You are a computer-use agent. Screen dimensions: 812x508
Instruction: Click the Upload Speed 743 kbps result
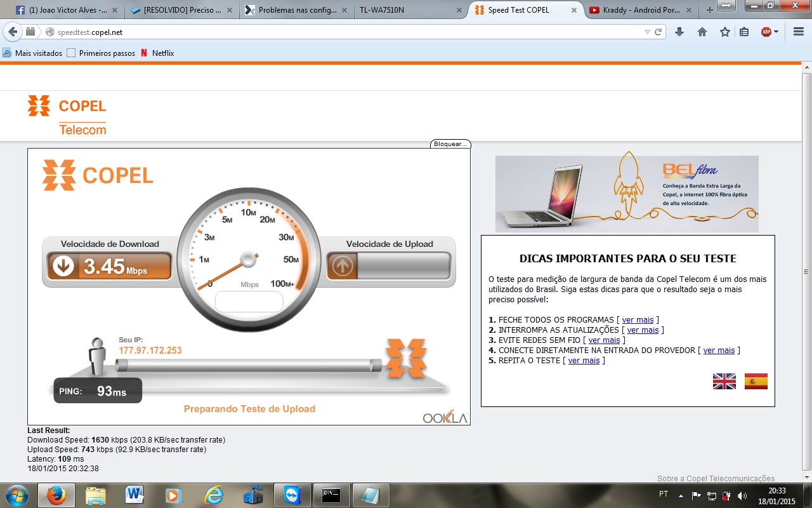point(117,450)
